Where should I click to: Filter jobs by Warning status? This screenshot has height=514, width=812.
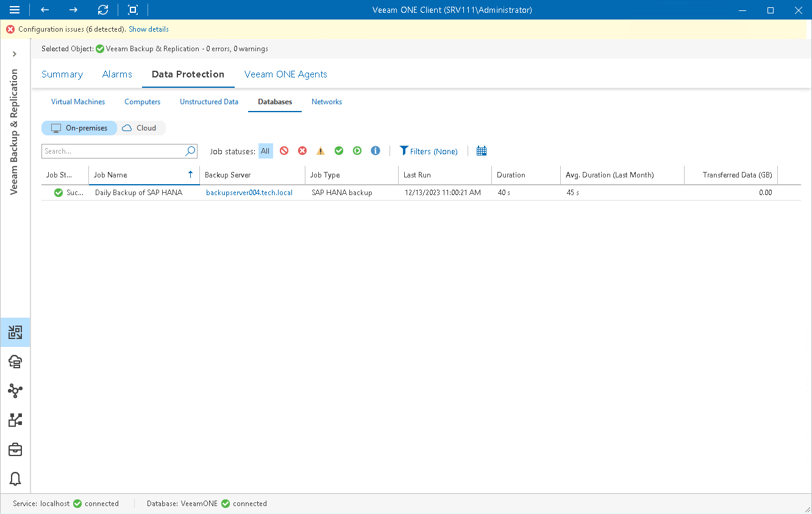[321, 151]
